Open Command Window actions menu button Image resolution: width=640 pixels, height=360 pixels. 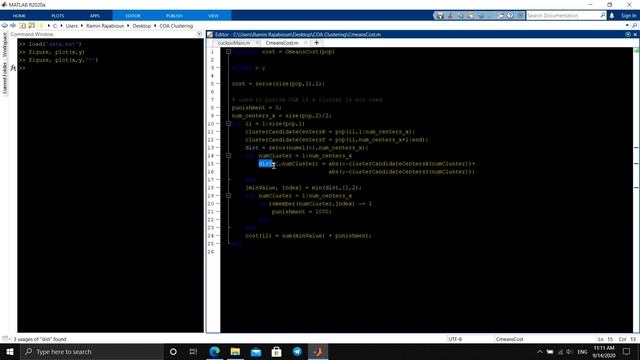(x=199, y=34)
